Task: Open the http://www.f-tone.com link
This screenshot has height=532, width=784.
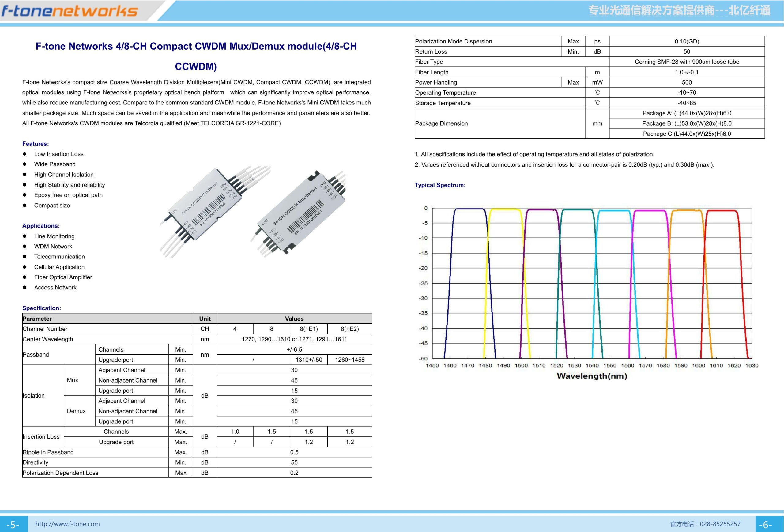Action: pos(67,524)
